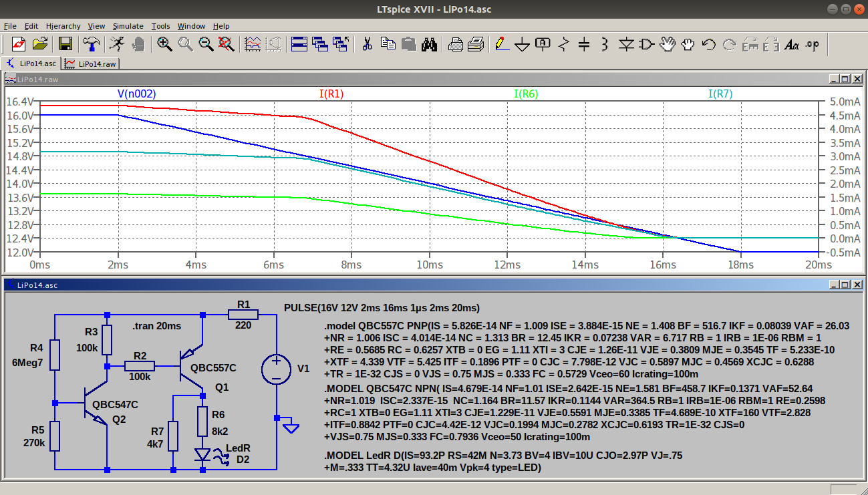The height and width of the screenshot is (495, 868).
Task: Select the Drag tool closed hand
Action: click(x=688, y=44)
